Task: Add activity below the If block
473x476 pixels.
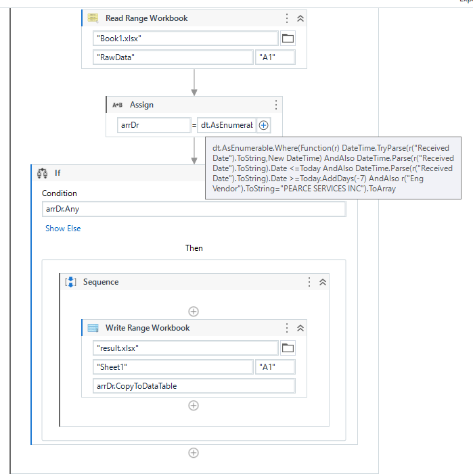Action: (x=194, y=453)
